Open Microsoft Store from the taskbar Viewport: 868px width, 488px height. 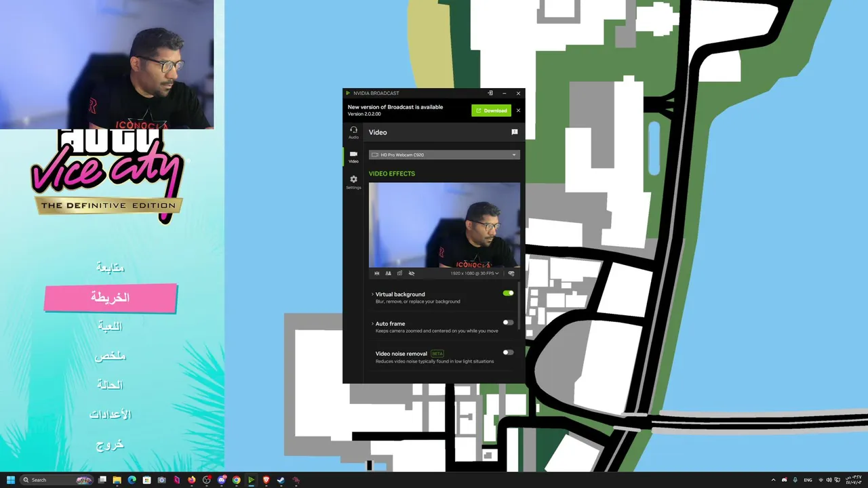tap(146, 480)
